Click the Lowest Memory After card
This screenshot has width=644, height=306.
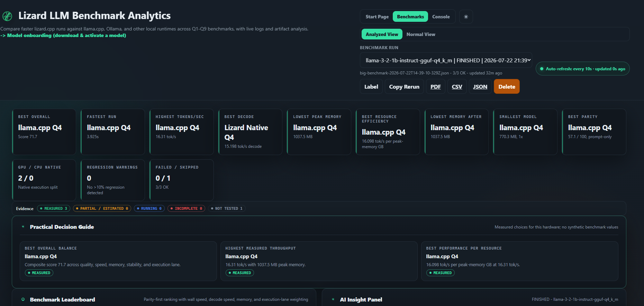[456, 132]
